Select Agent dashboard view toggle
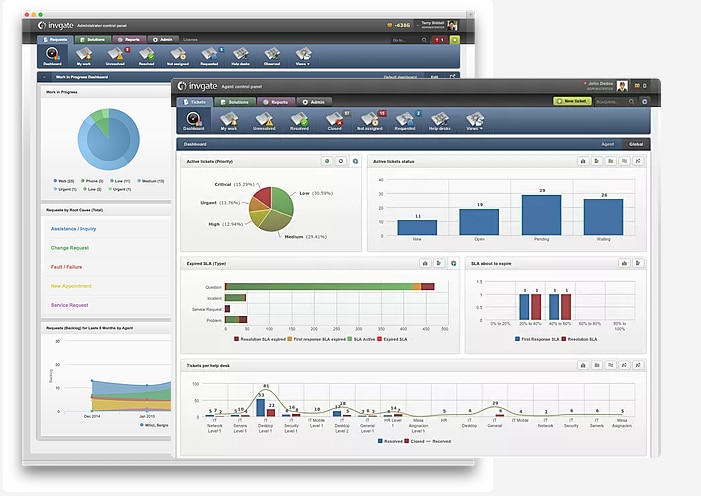 pos(607,144)
